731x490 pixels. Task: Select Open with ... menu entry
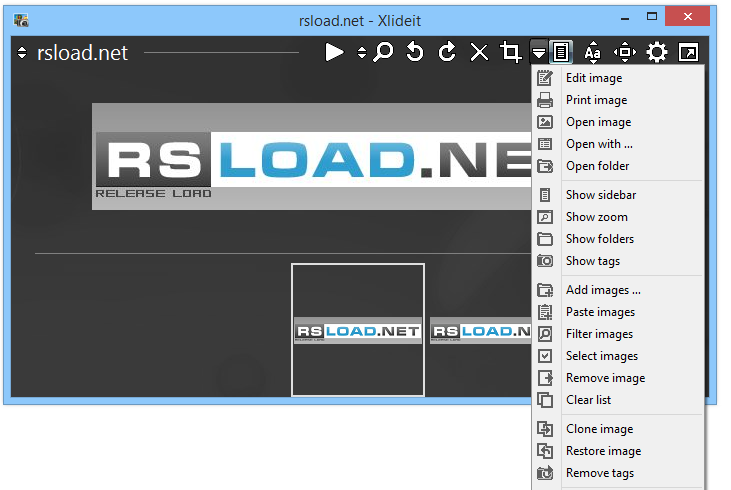618,144
